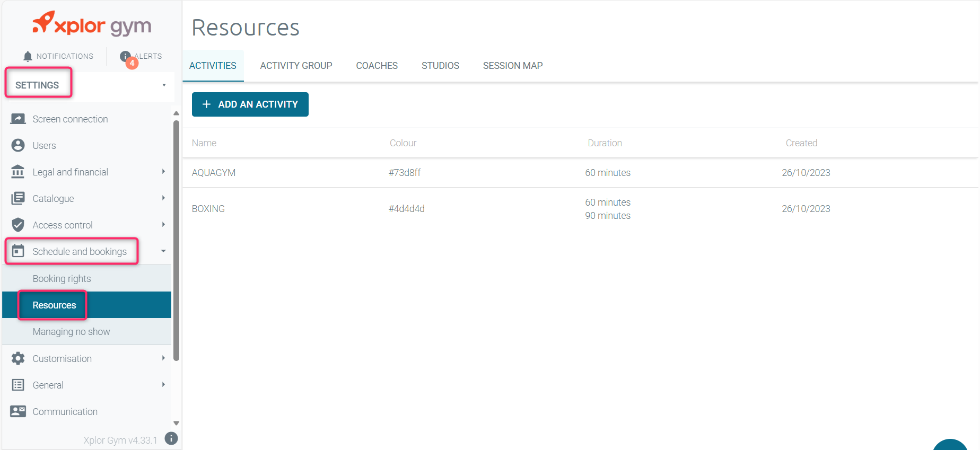The height and width of the screenshot is (450, 980).
Task: Expand the Catalogue submenu arrow
Action: point(163,198)
